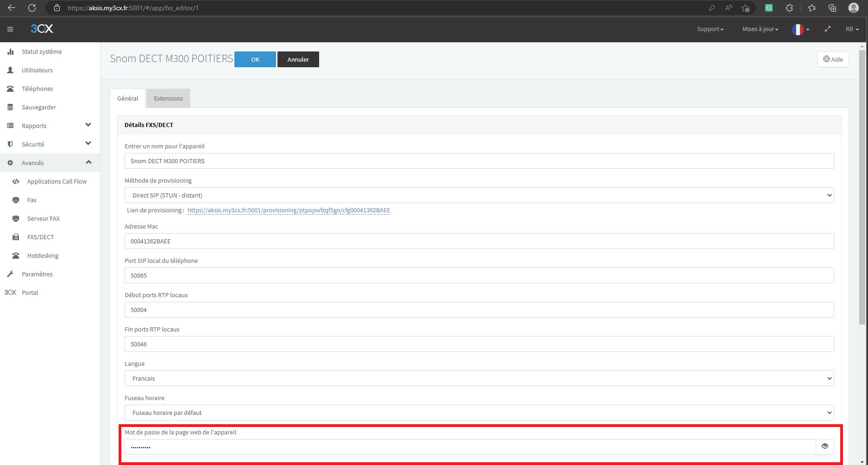Open the Langue dropdown

pyautogui.click(x=479, y=378)
